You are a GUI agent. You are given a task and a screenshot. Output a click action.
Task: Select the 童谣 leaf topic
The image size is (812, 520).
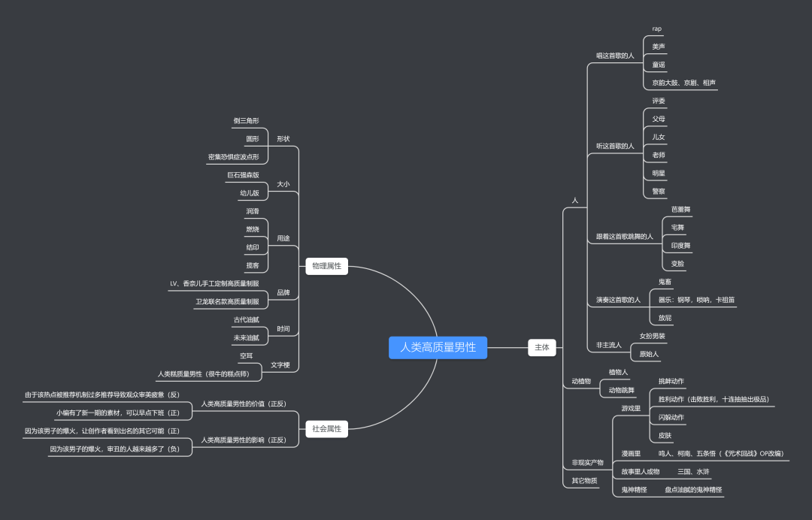click(x=658, y=65)
